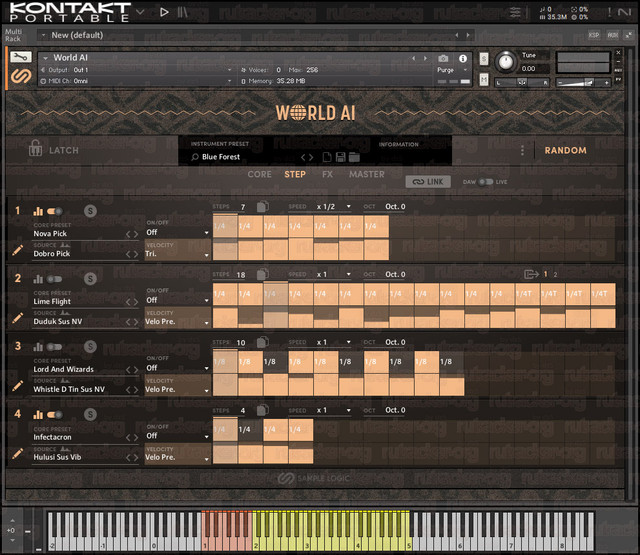Click the pencil edit icon for Dobro Pick

[18, 250]
